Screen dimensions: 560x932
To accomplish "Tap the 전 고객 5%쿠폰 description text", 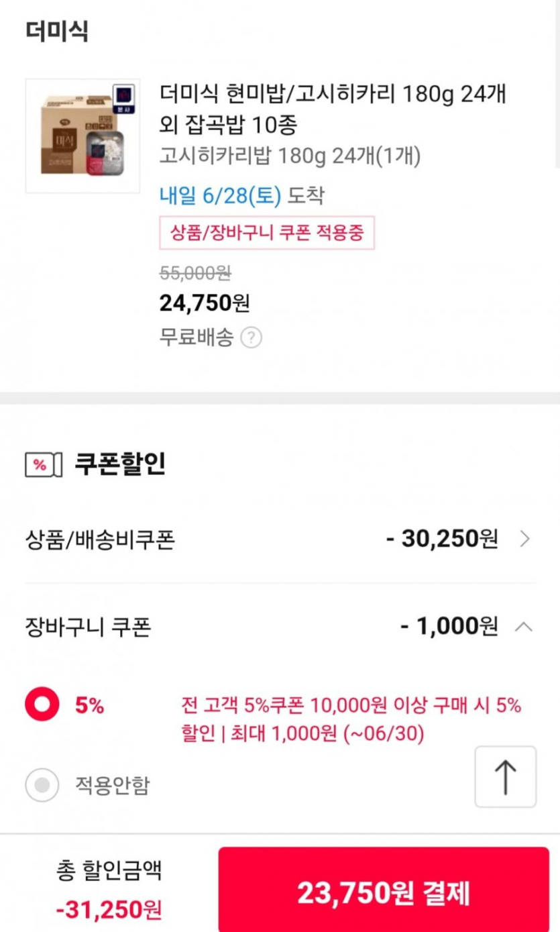I will click(351, 719).
